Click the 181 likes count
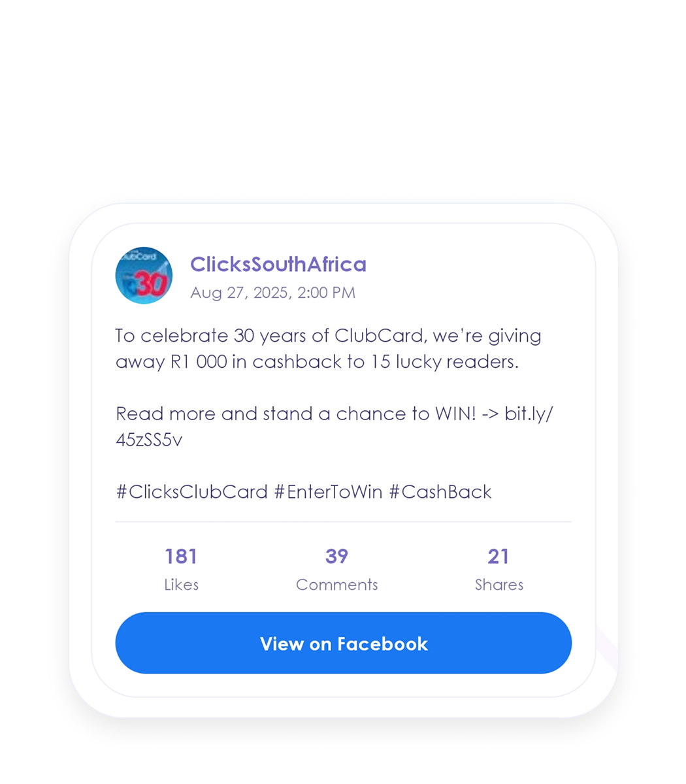Screen dimensions: 686x784 181,556
